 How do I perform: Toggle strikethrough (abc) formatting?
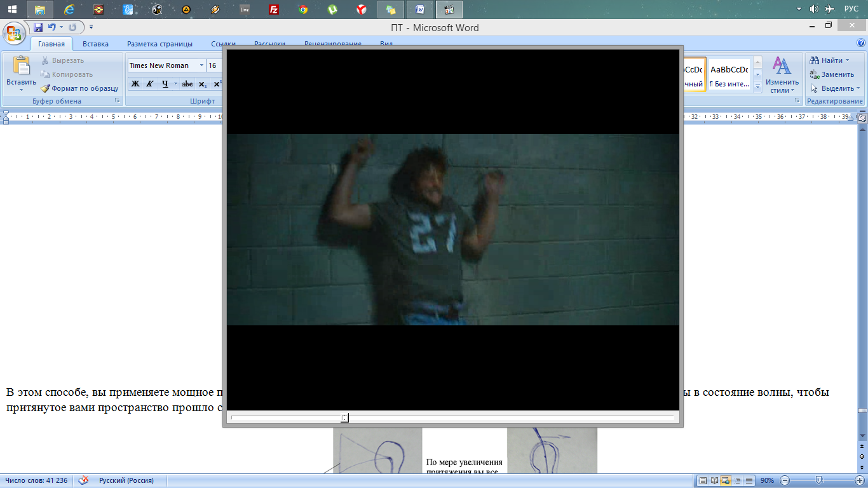(187, 84)
